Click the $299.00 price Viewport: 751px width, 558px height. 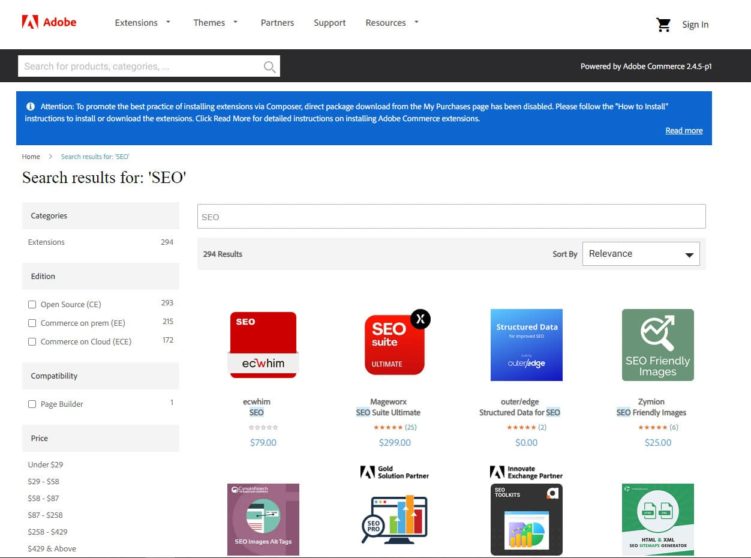click(x=395, y=443)
